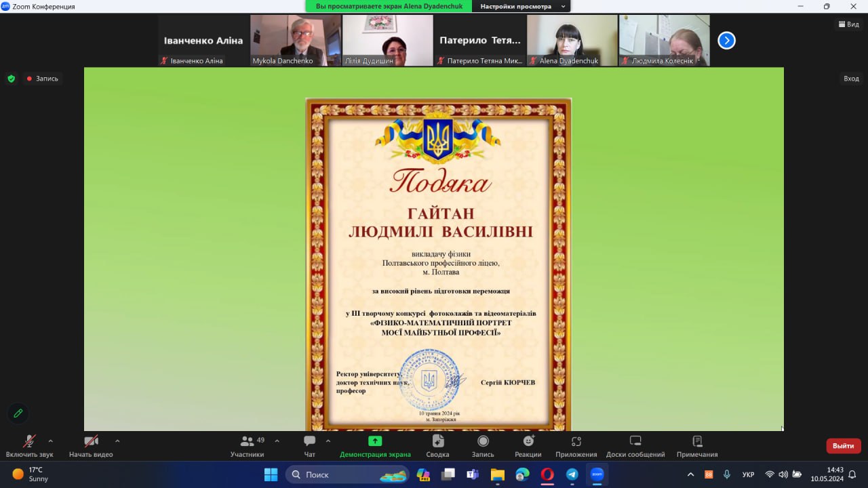868x488 pixels.
Task: Switch УКР keyboard language indicator
Action: (749, 474)
